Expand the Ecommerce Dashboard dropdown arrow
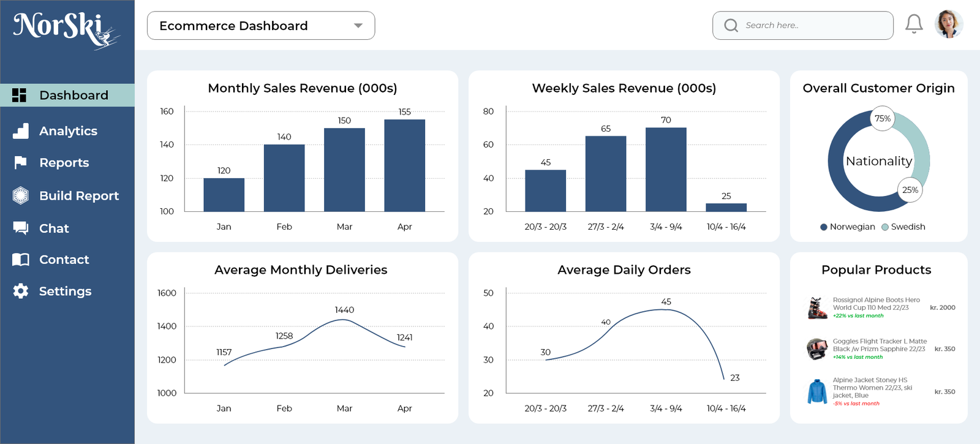 (358, 26)
